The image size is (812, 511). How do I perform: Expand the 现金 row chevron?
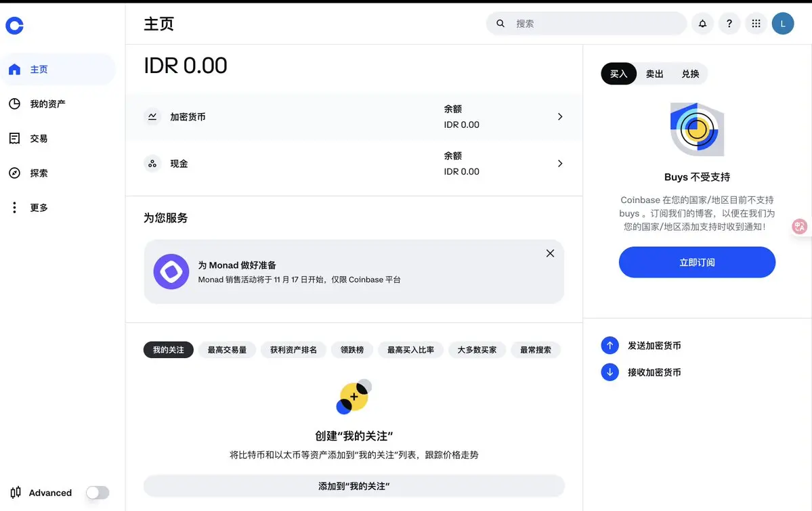click(x=560, y=164)
